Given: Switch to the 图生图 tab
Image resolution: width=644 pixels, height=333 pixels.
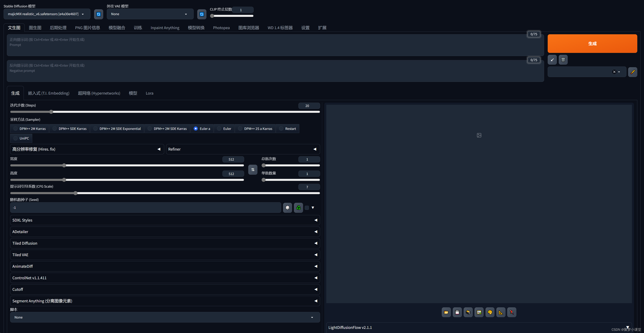Looking at the screenshot, I should (x=35, y=28).
